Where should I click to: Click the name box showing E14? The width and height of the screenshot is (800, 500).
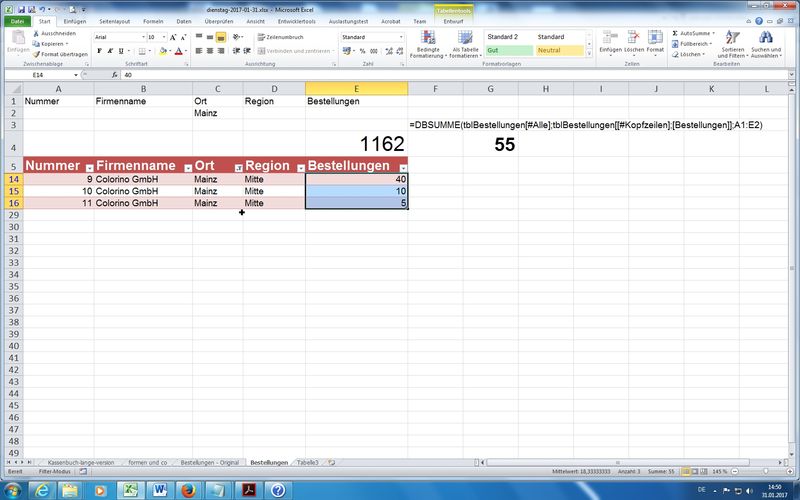coord(40,75)
